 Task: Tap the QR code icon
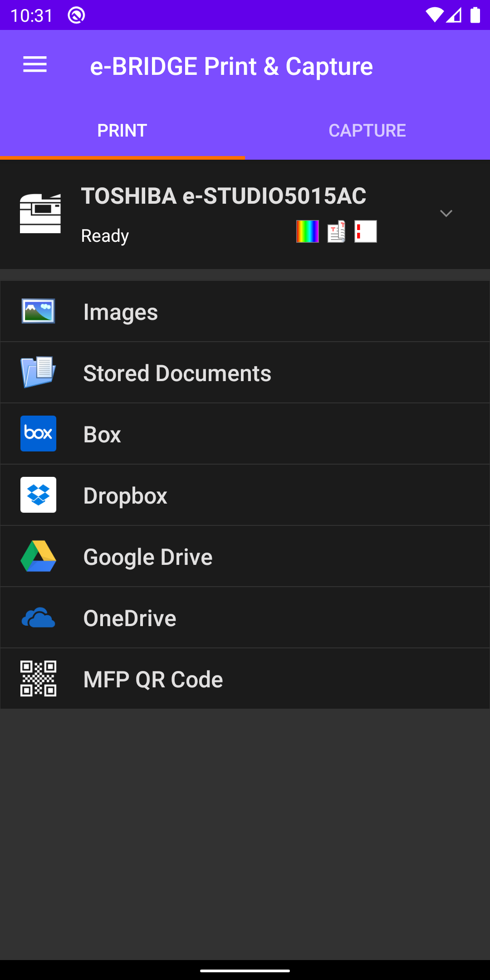(39, 679)
